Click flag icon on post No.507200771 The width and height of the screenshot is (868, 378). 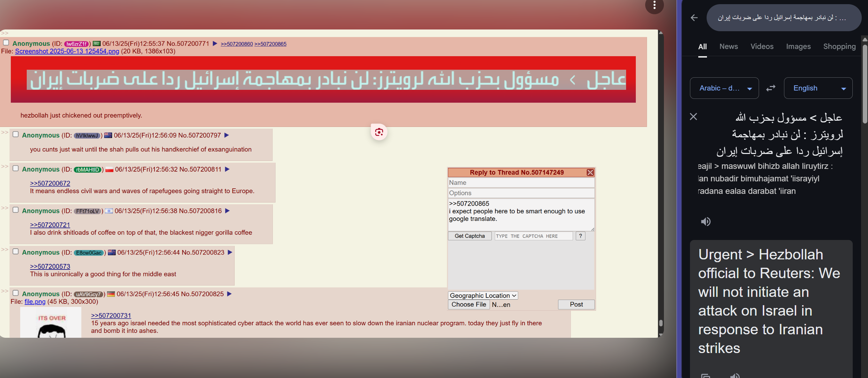97,44
